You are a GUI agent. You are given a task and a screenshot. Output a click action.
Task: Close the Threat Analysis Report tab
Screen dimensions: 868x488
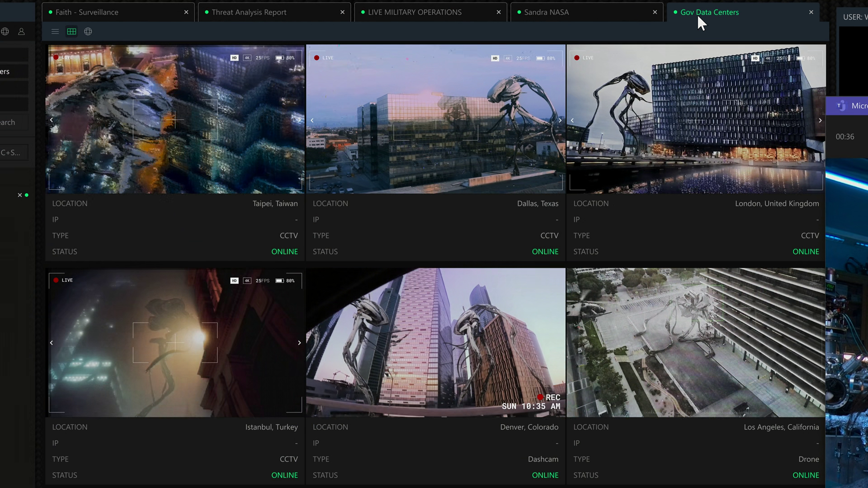(342, 12)
